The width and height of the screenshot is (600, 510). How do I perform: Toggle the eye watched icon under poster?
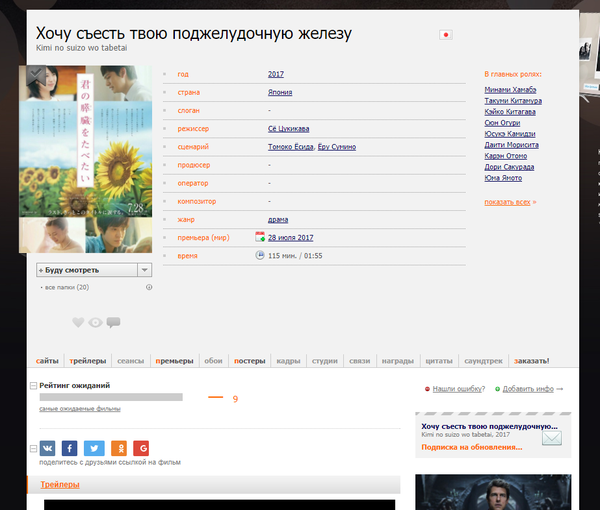tap(95, 322)
